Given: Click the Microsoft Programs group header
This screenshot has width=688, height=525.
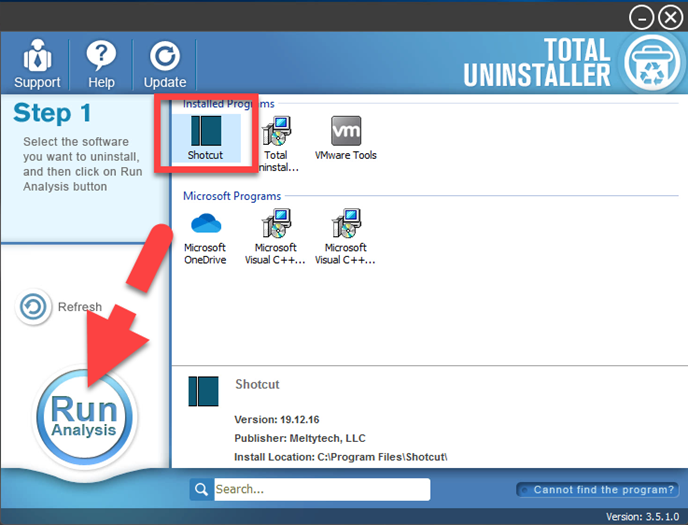Looking at the screenshot, I should 232,196.
